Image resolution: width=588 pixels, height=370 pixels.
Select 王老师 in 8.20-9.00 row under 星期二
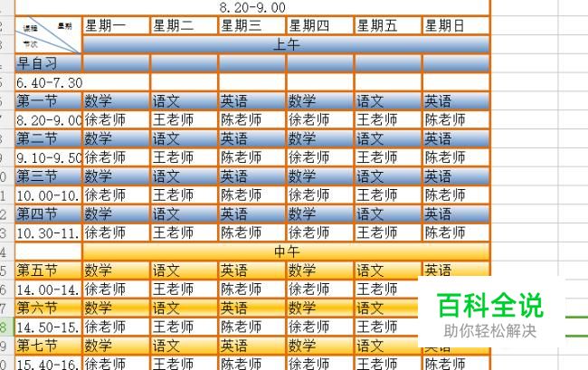(x=184, y=120)
